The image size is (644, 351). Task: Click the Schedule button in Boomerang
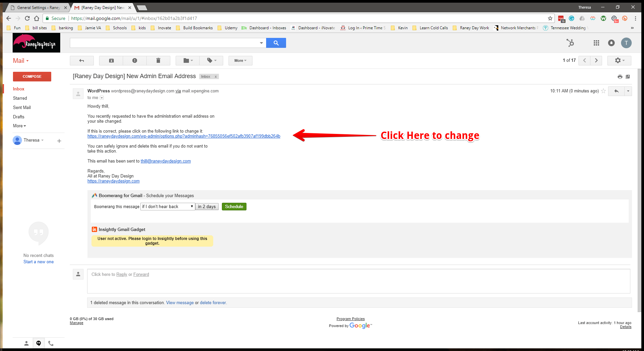[234, 206]
